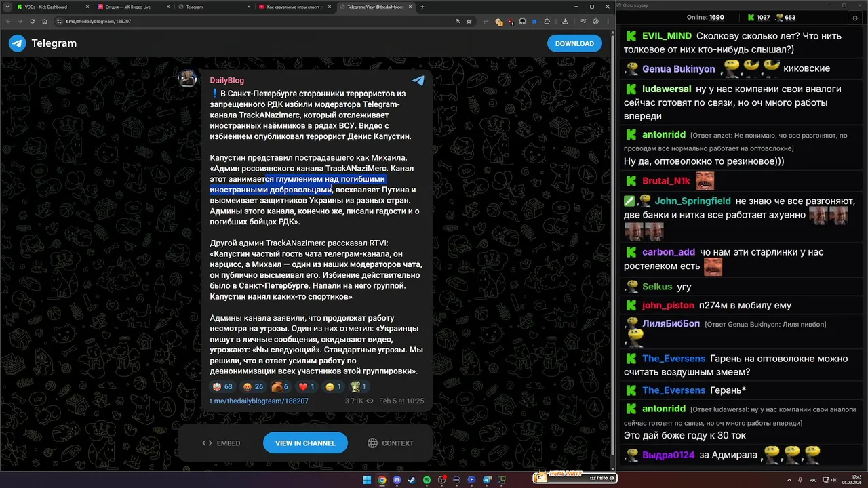Click the Genua Bukinyon username in chat
Screen dimensions: 868x488
pyautogui.click(x=678, y=69)
